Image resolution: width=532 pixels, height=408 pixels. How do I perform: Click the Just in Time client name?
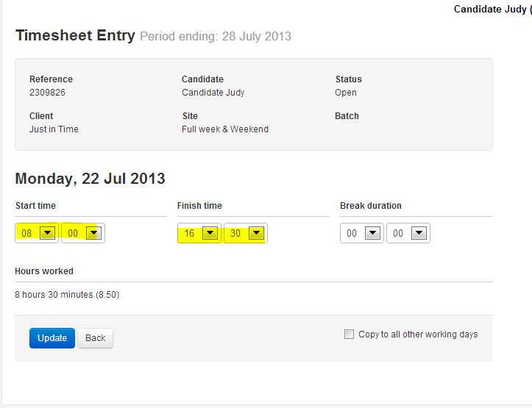[54, 129]
